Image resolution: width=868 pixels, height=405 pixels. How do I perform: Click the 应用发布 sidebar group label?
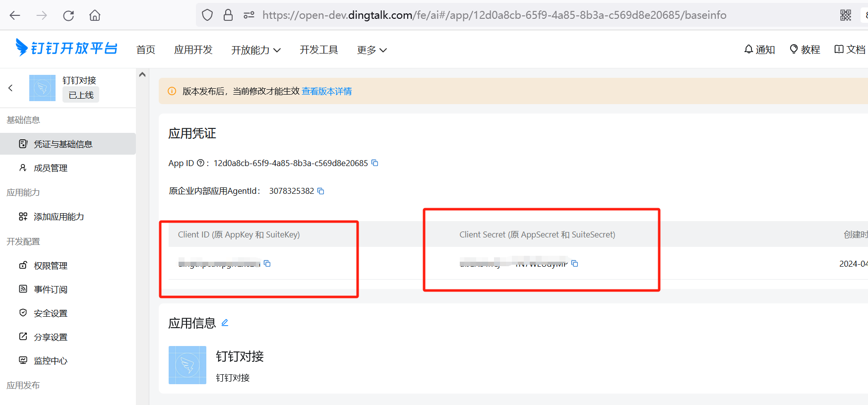click(23, 385)
